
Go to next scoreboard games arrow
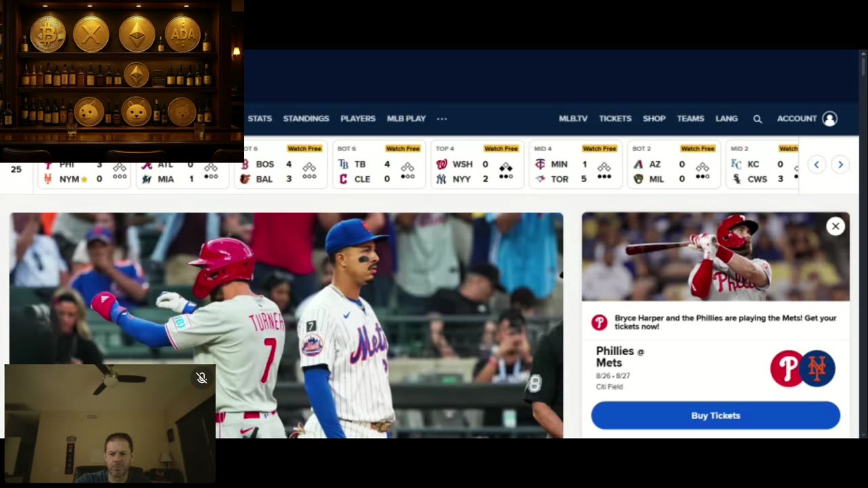tap(840, 165)
